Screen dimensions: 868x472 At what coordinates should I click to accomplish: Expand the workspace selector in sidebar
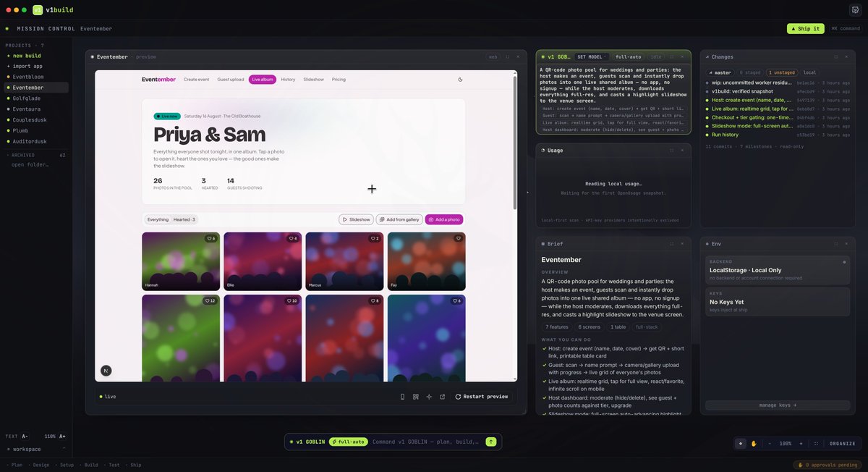(35, 449)
